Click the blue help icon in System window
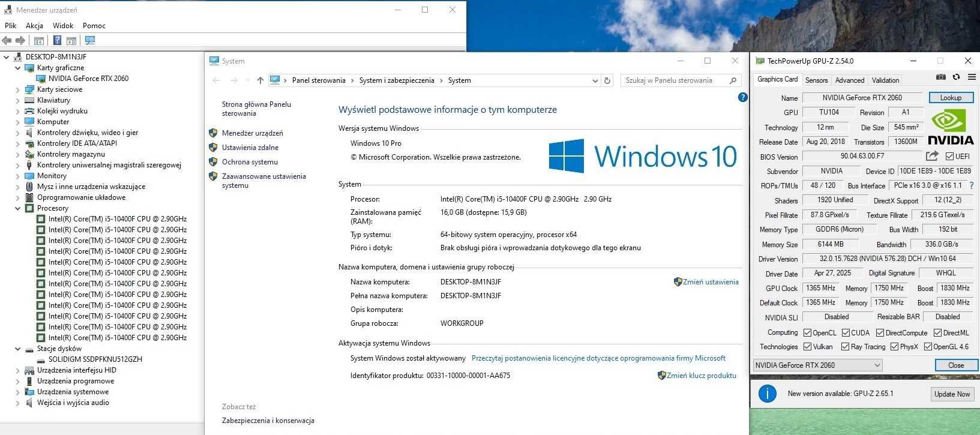This screenshot has width=980, height=435. (x=742, y=97)
